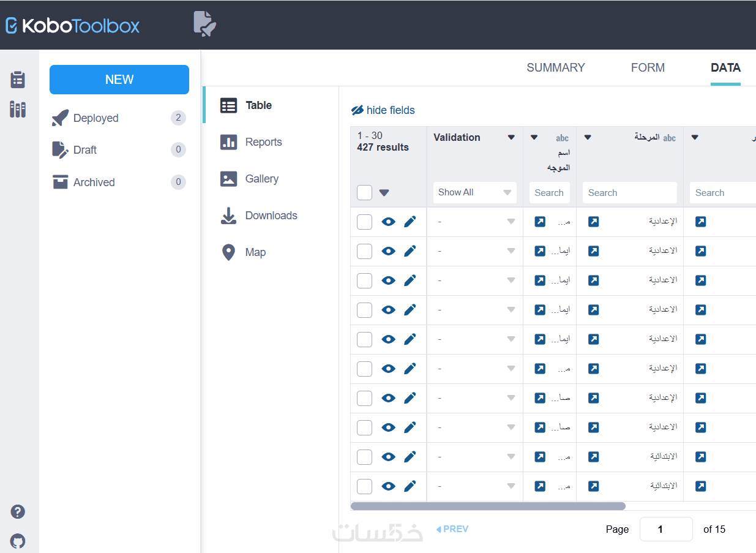Screen dimensions: 756x553
Task: Open column menu arrow right of المرحلة column
Action: (695, 138)
